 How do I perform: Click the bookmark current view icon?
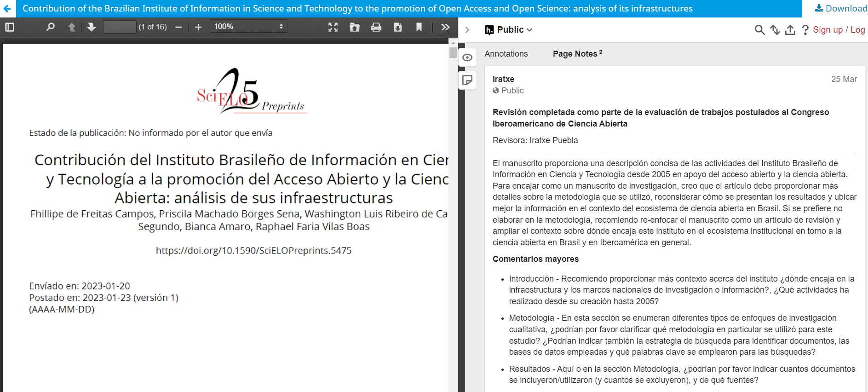419,27
